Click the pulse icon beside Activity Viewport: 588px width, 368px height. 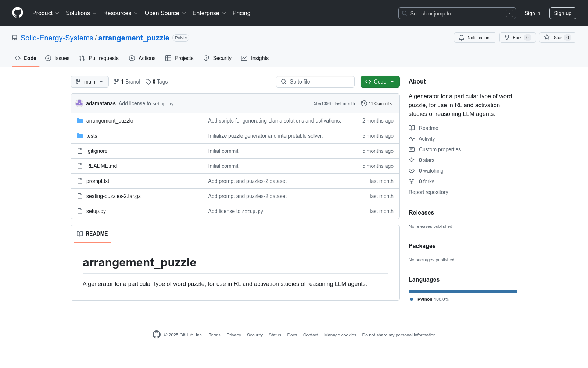[x=412, y=139]
